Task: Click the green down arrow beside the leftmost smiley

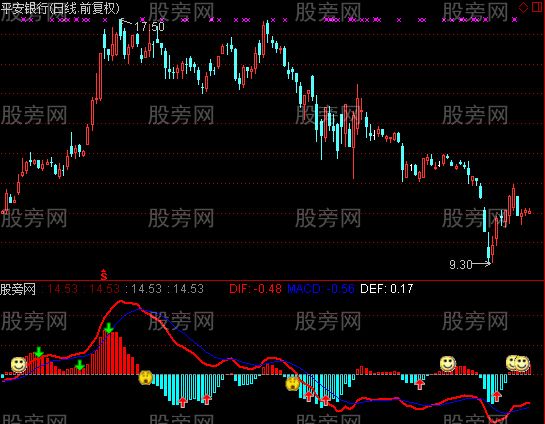Action: [x=39, y=352]
